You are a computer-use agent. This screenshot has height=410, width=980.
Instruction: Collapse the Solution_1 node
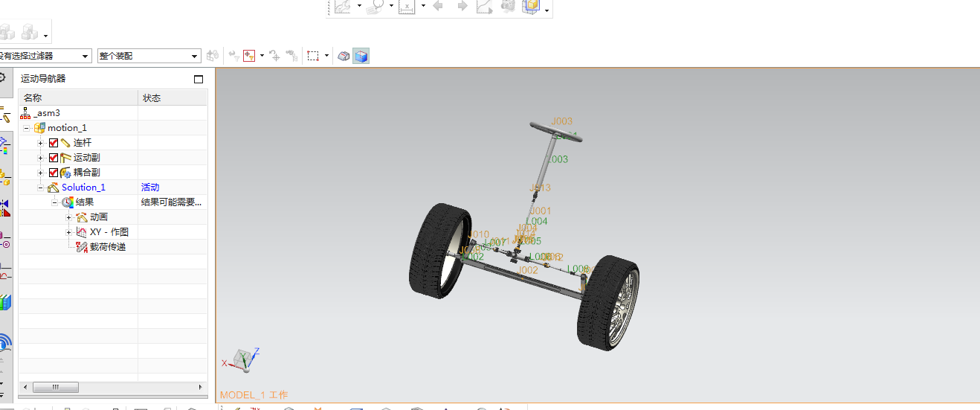pos(41,188)
